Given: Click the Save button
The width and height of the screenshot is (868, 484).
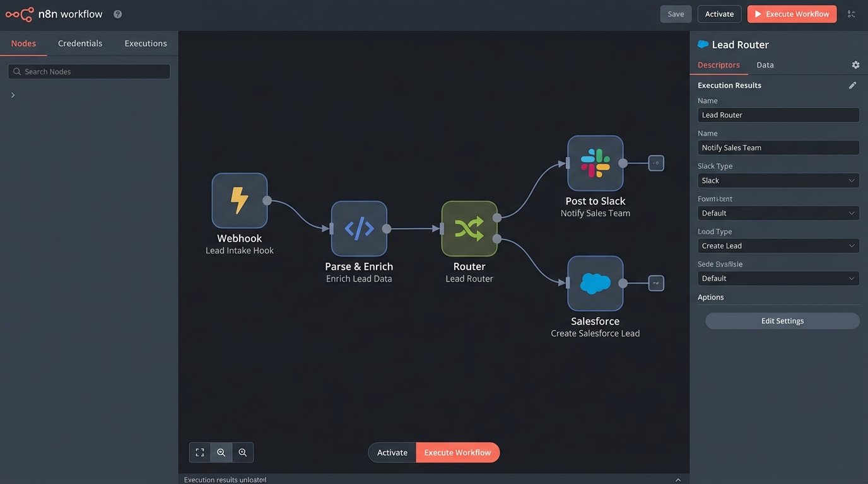Looking at the screenshot, I should point(676,14).
